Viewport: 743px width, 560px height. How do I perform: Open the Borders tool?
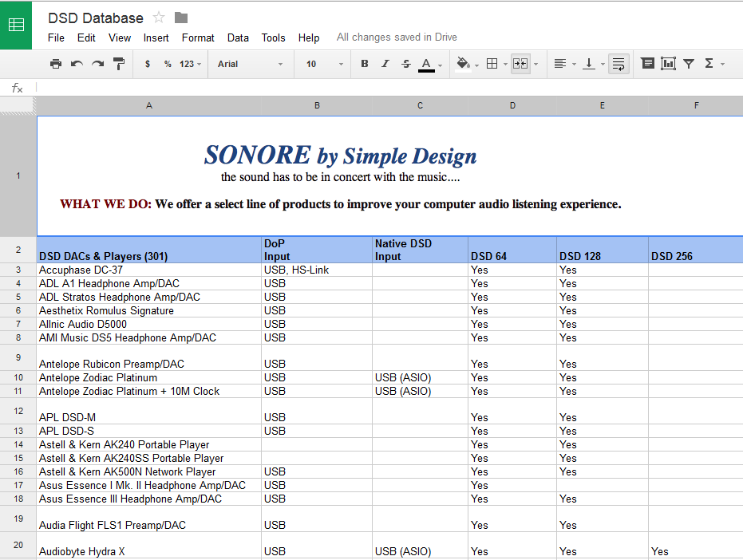492,64
